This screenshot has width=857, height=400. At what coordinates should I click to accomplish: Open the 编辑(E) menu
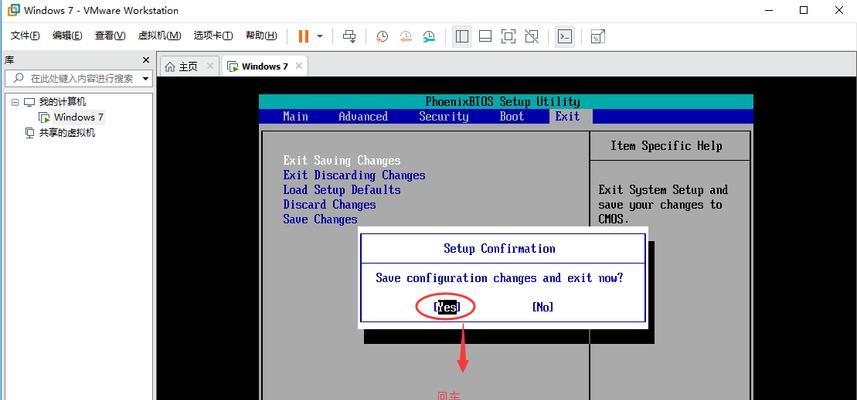click(67, 36)
